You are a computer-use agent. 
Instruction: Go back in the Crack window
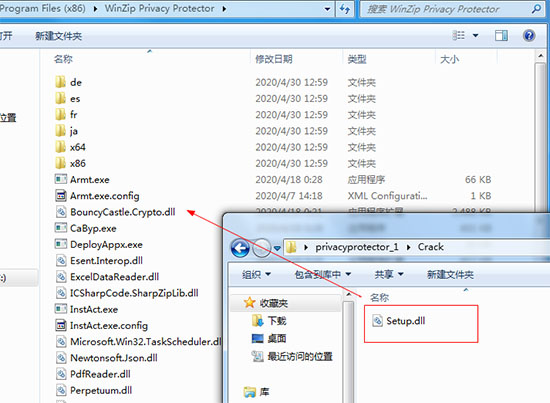240,248
